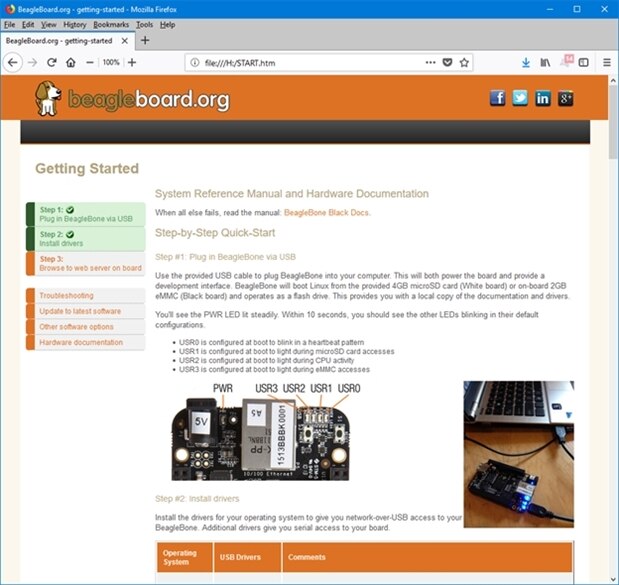Open the Tools menu
The width and height of the screenshot is (619, 585).
pyautogui.click(x=144, y=24)
